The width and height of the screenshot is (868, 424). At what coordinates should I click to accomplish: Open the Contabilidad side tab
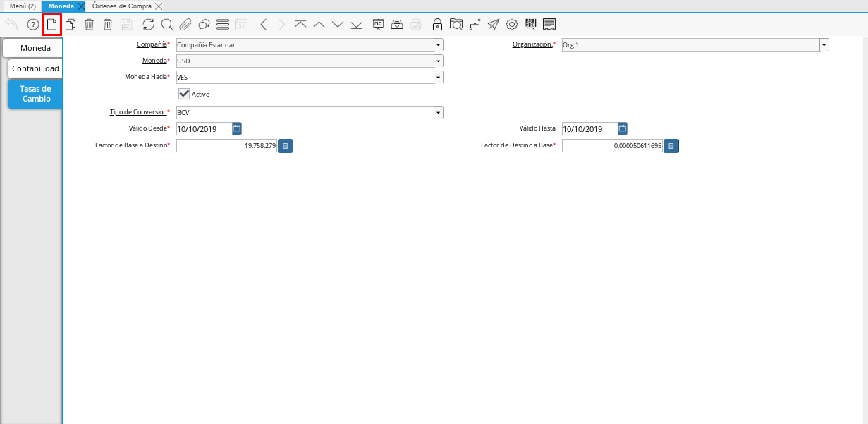[35, 68]
